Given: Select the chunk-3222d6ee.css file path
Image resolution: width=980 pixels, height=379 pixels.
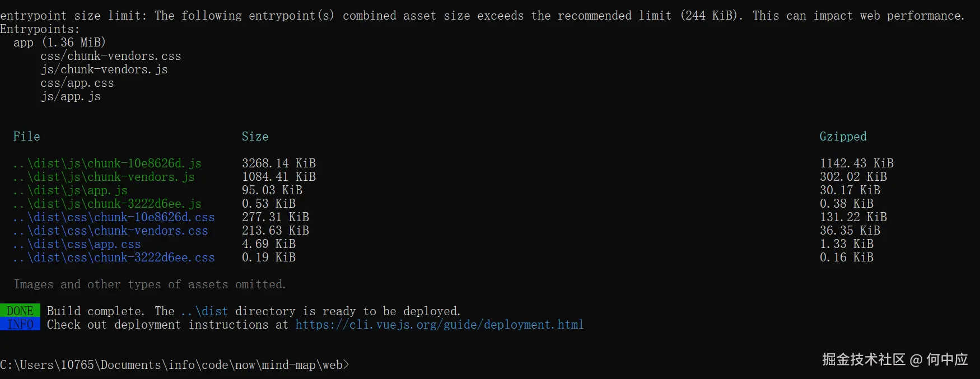Looking at the screenshot, I should tap(114, 258).
